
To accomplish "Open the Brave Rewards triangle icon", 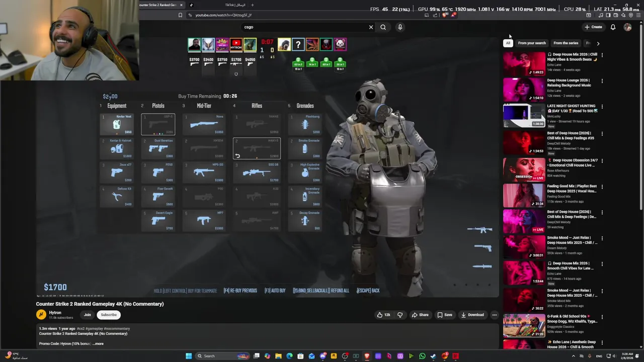I will click(453, 15).
